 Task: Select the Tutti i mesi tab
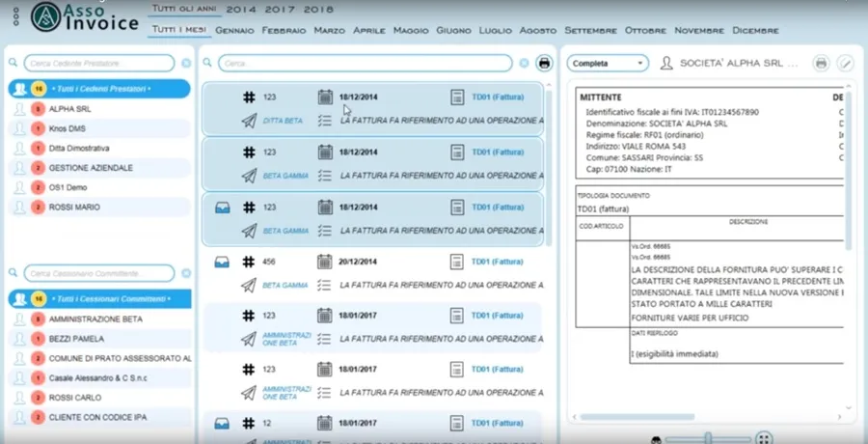coord(178,29)
